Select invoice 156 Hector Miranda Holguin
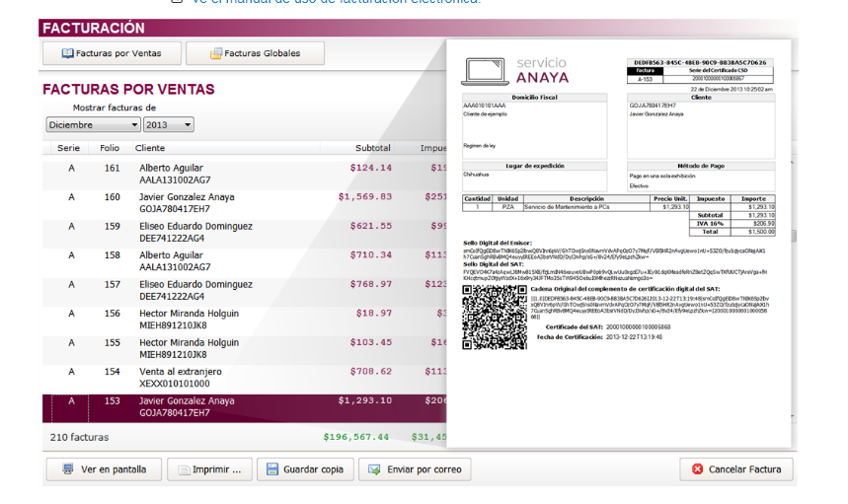Screen dimensions: 848x504 coord(245,320)
